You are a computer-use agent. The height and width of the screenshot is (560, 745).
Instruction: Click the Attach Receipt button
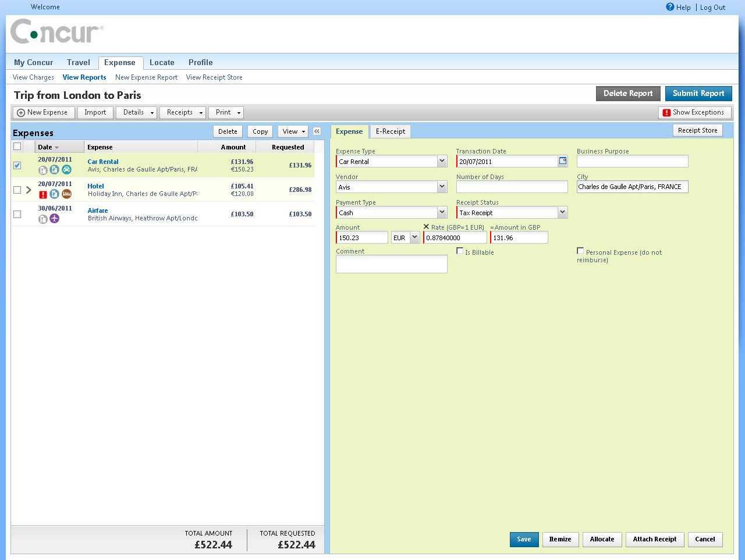(x=654, y=539)
